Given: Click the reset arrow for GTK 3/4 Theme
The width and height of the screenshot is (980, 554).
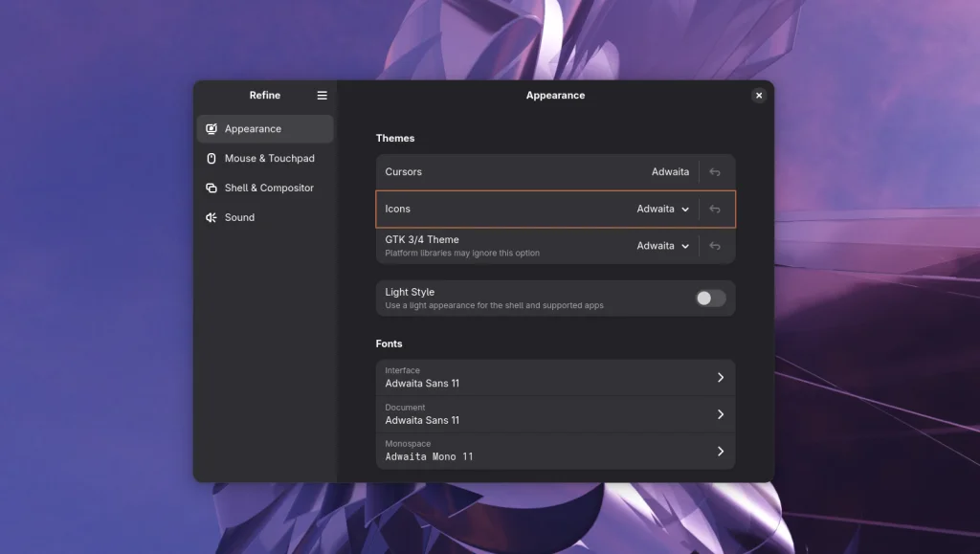Looking at the screenshot, I should pos(715,246).
